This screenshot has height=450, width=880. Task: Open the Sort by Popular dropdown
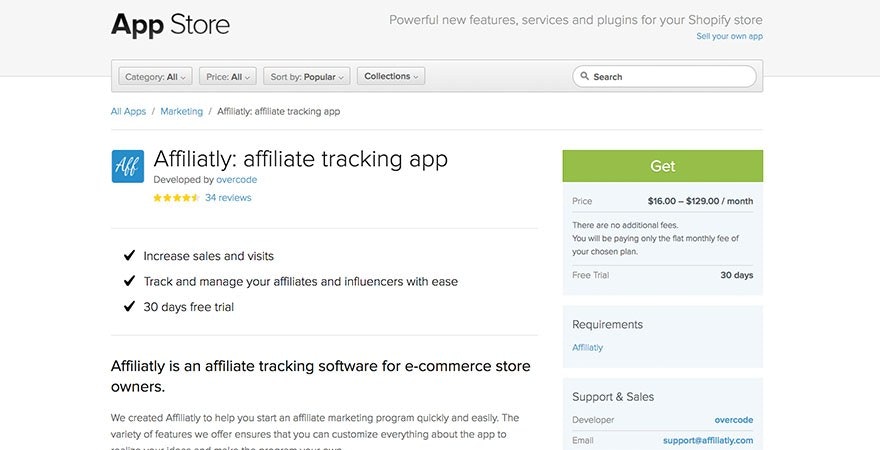(x=307, y=77)
